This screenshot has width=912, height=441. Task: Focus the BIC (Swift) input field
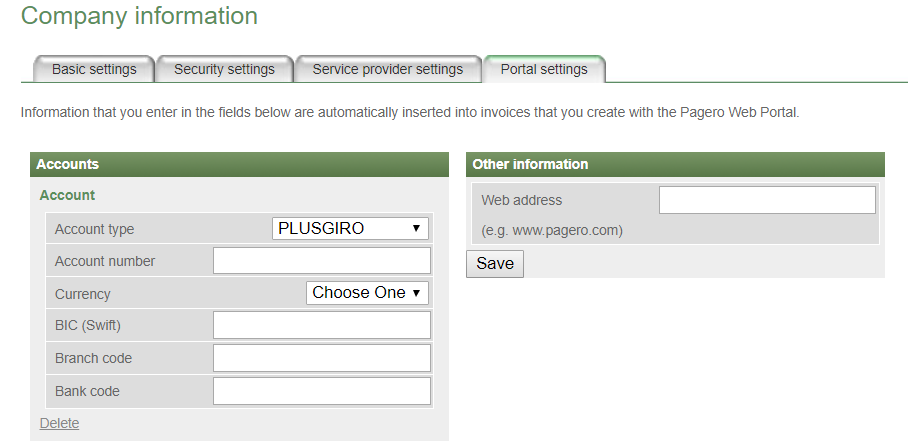(322, 325)
